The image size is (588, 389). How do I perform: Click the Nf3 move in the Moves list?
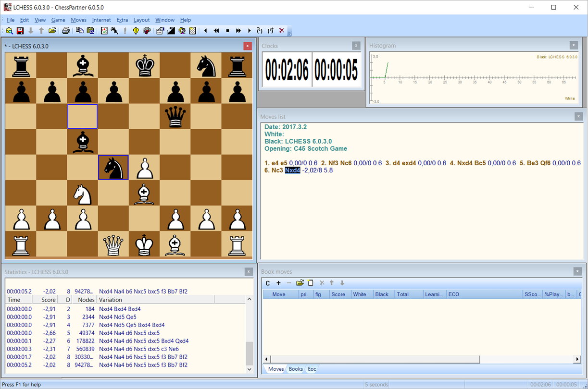click(x=333, y=163)
